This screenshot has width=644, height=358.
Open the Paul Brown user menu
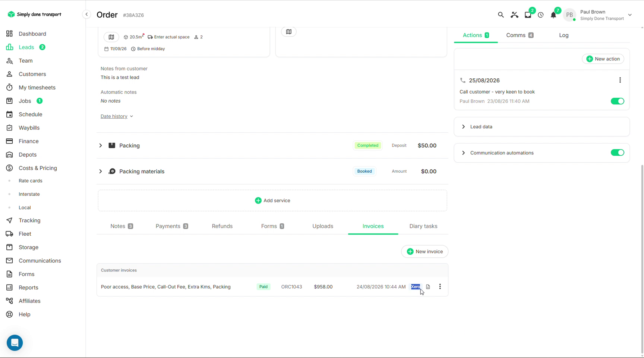pyautogui.click(x=597, y=15)
